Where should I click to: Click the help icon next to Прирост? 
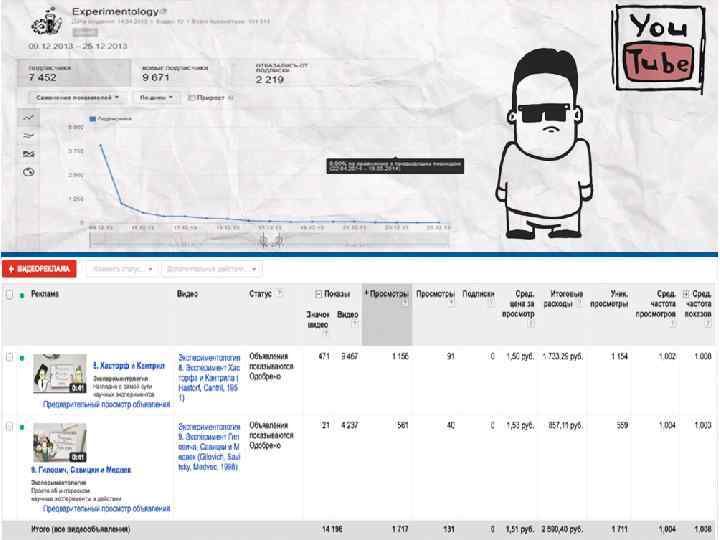231,98
